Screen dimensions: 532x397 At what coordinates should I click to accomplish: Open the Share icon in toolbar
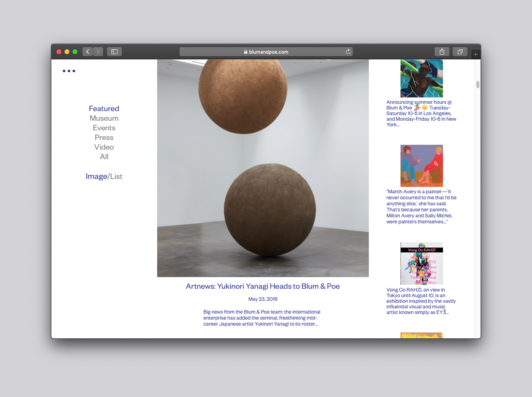pos(442,52)
